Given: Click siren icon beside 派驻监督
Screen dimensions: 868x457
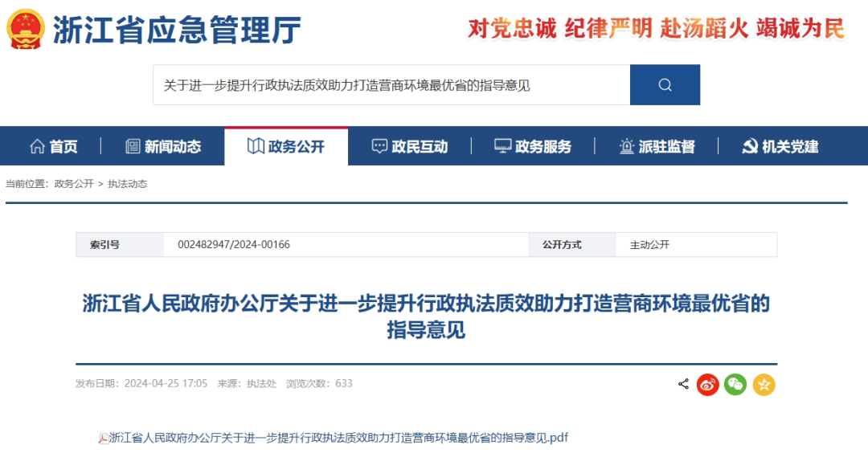Looking at the screenshot, I should pyautogui.click(x=627, y=146).
